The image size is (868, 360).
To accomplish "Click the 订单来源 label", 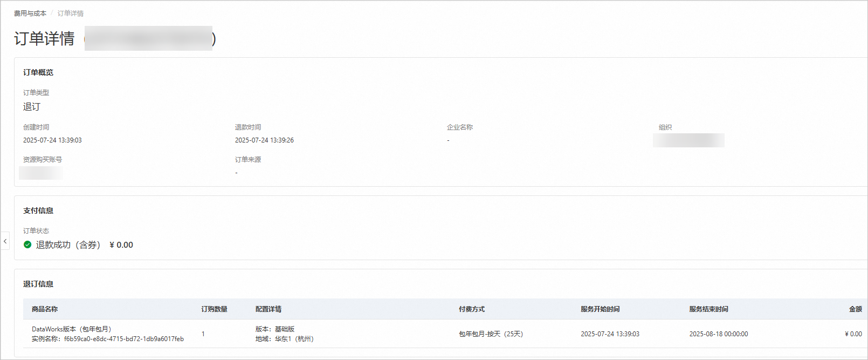I will point(248,160).
